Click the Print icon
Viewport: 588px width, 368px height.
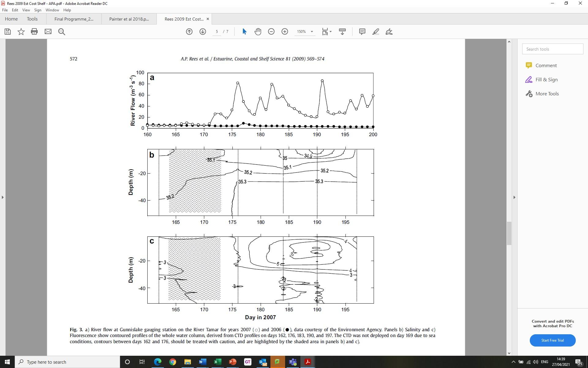(x=34, y=32)
